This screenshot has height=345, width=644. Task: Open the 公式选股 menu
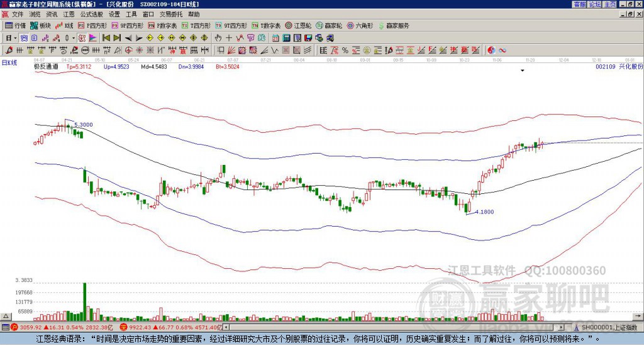(92, 14)
